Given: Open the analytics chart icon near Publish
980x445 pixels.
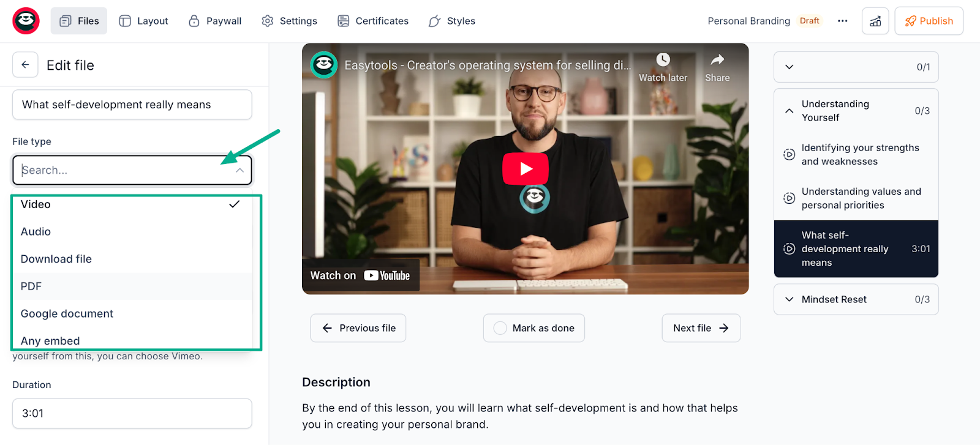Looking at the screenshot, I should pyautogui.click(x=875, y=21).
